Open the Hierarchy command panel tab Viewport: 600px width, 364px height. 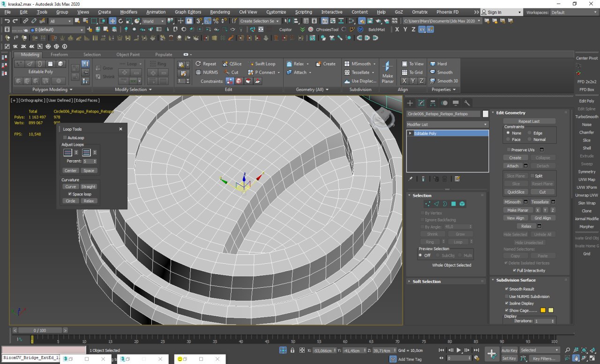[433, 103]
